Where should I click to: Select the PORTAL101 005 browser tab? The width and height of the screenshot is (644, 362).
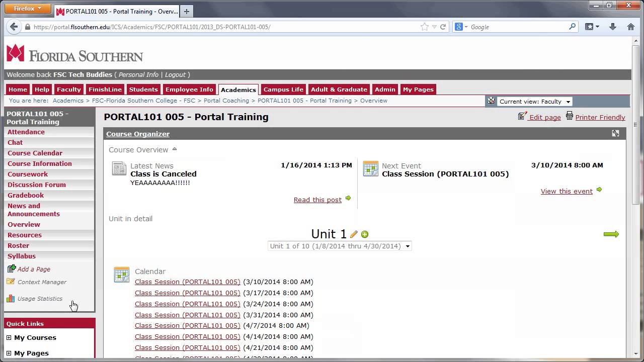[117, 11]
